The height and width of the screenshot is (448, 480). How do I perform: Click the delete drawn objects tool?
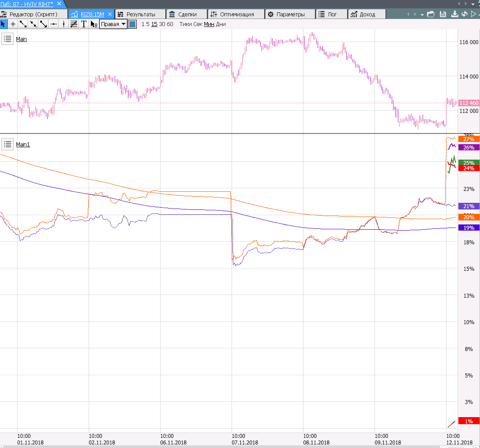(94, 24)
